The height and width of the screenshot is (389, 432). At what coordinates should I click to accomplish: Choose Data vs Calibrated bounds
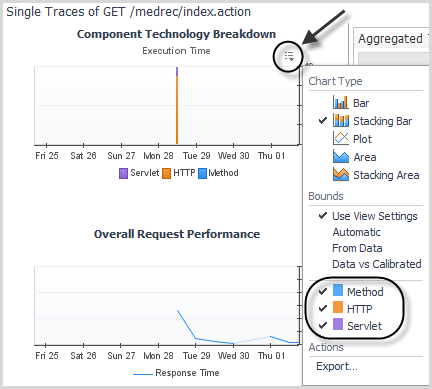tap(377, 264)
